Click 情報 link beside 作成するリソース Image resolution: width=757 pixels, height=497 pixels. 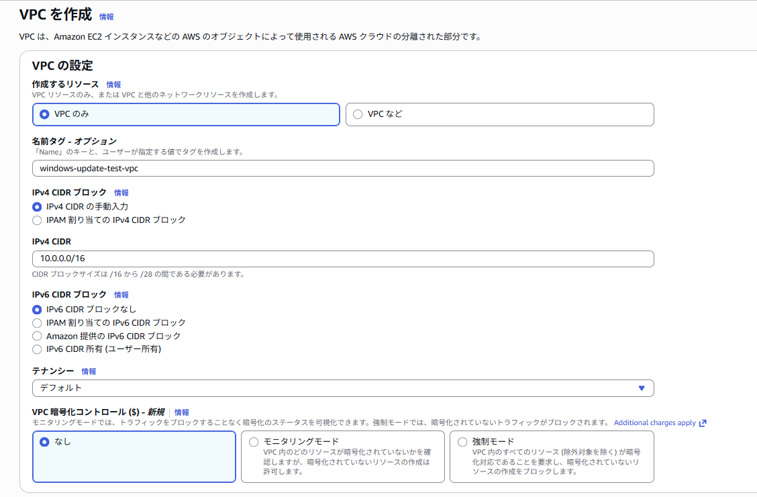coord(114,85)
